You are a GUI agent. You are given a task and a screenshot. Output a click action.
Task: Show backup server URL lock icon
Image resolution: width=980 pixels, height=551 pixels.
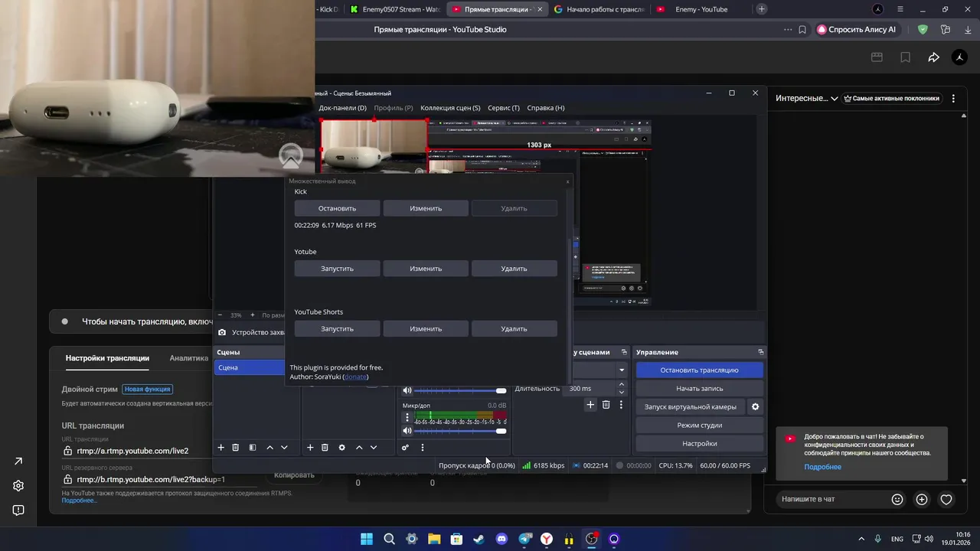(68, 479)
